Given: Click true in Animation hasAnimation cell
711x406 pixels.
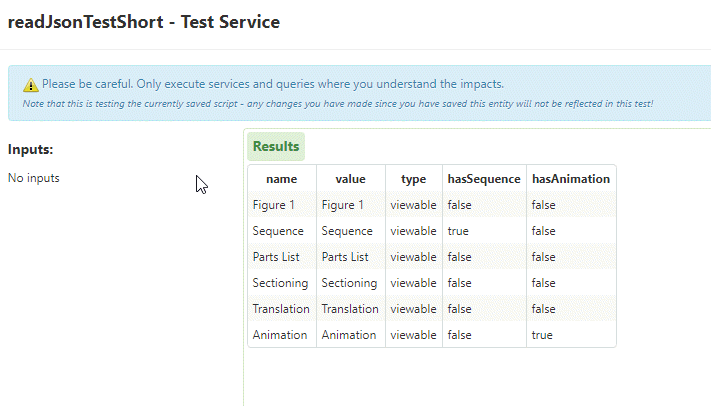Looking at the screenshot, I should coord(542,335).
